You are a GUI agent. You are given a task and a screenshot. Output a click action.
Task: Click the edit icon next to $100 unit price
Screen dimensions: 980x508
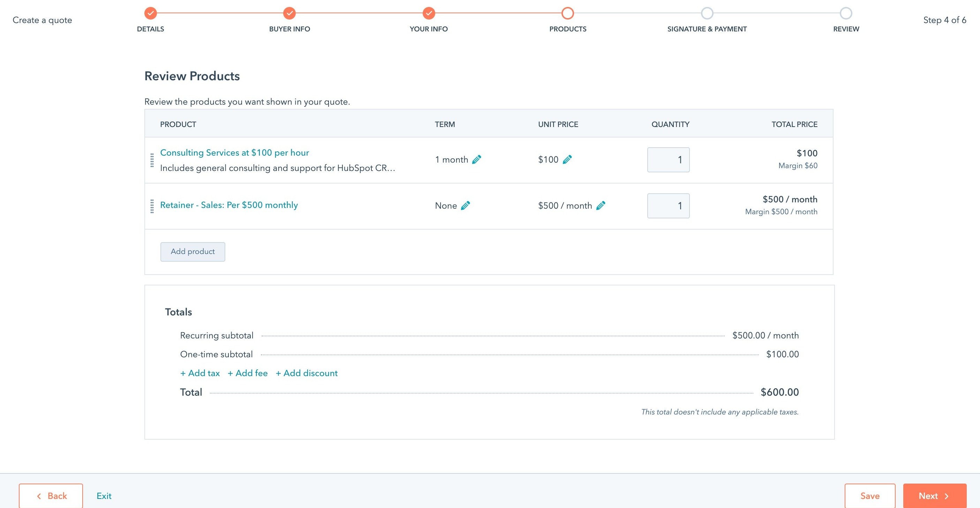568,159
